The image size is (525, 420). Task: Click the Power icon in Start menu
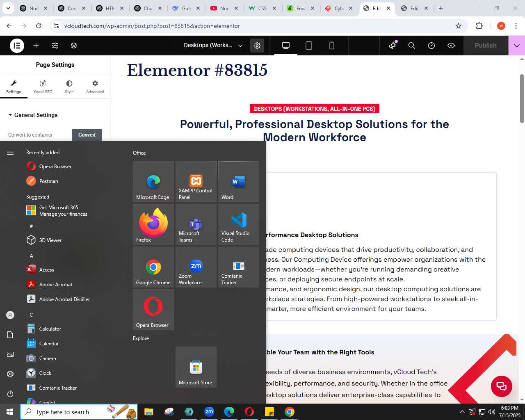(10, 394)
